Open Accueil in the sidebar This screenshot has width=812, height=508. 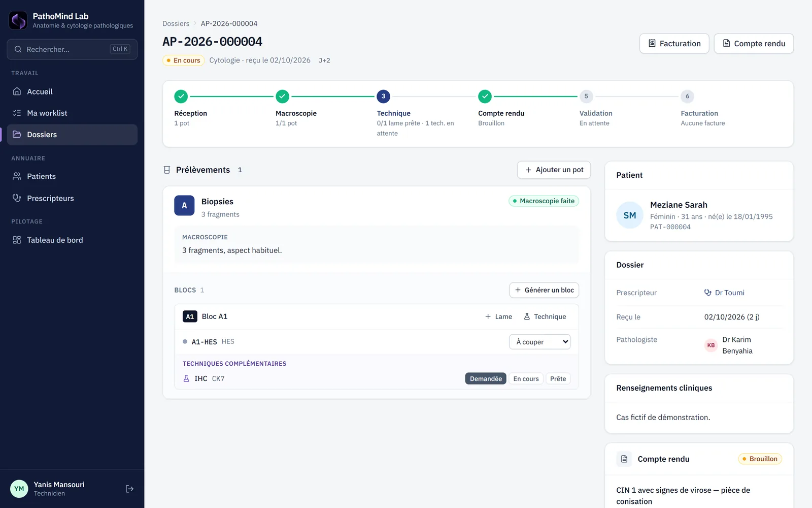pos(72,92)
